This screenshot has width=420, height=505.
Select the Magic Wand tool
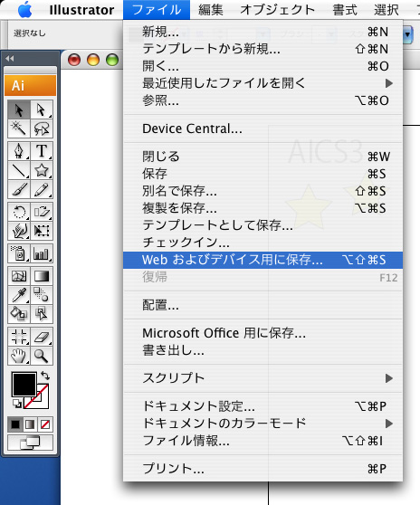(x=19, y=129)
